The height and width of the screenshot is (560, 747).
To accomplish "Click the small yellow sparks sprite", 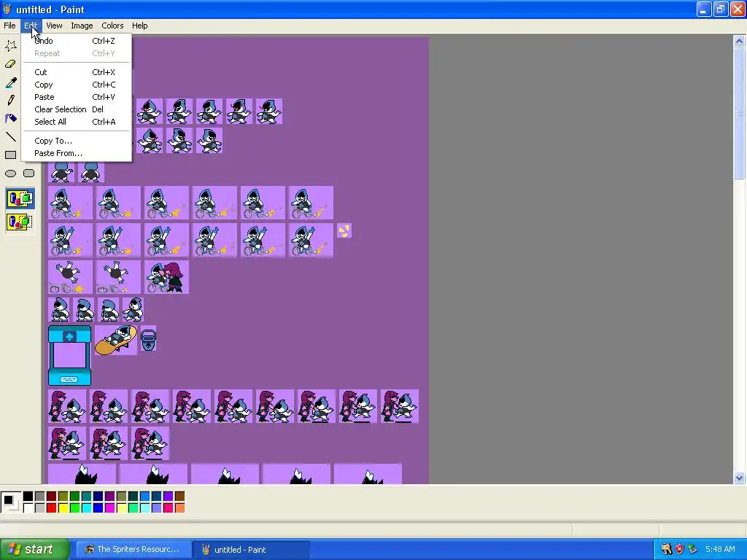I will tap(344, 231).
